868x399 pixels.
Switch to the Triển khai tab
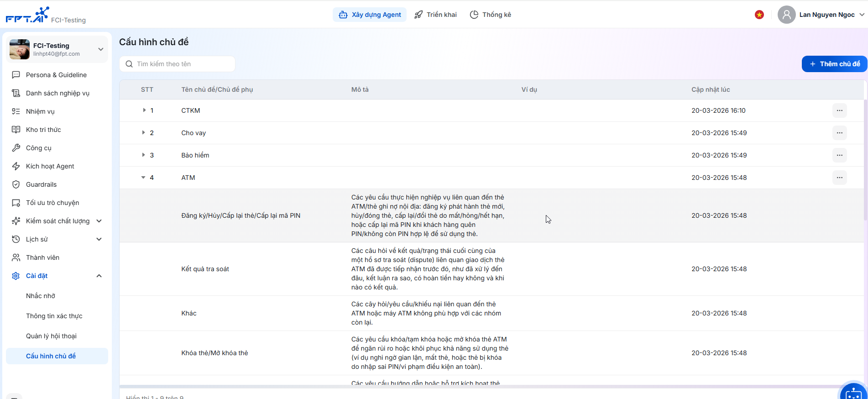(x=435, y=15)
